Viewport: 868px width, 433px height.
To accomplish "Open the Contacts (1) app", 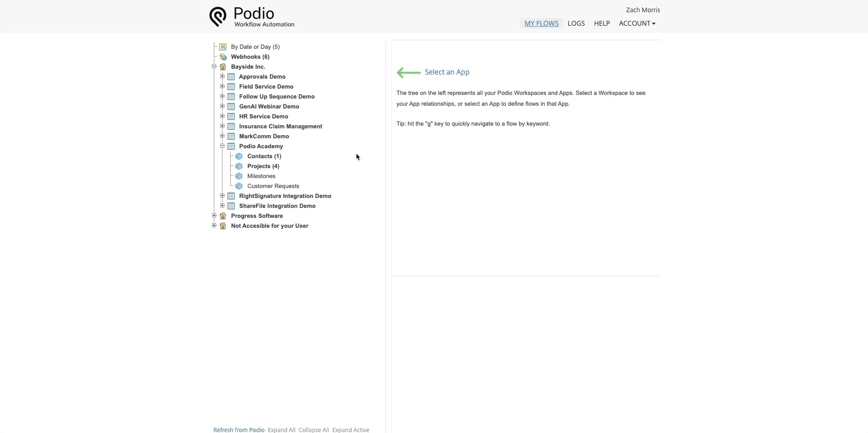I will pos(264,156).
